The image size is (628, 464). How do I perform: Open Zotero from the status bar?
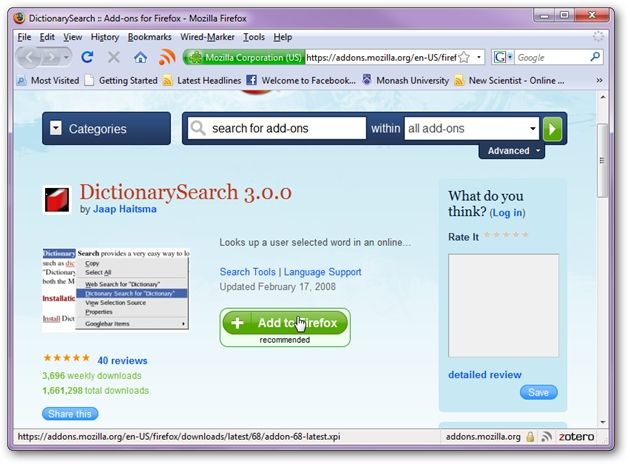(x=576, y=436)
